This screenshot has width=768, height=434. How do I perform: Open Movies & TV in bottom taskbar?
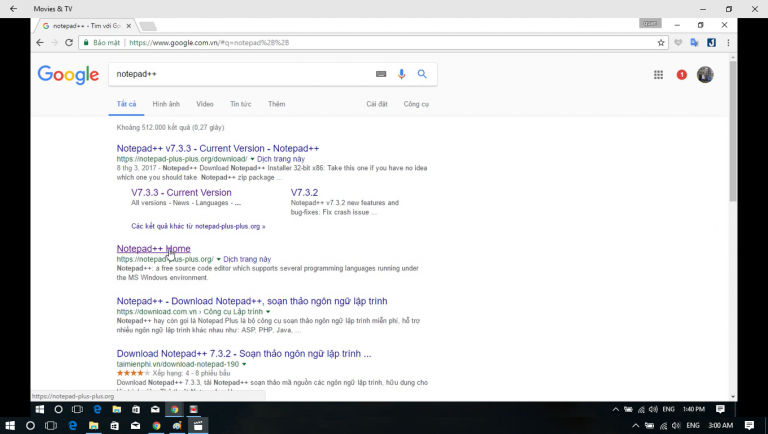pos(198,426)
